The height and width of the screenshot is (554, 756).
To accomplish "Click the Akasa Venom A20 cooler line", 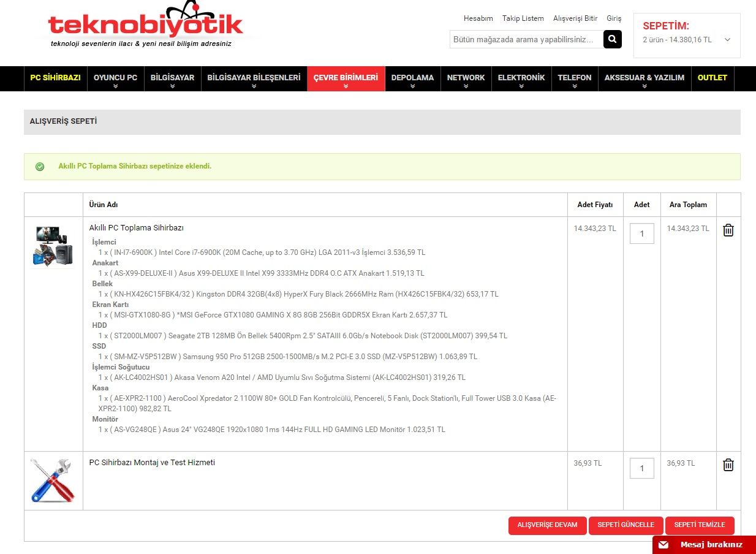I will coord(282,378).
